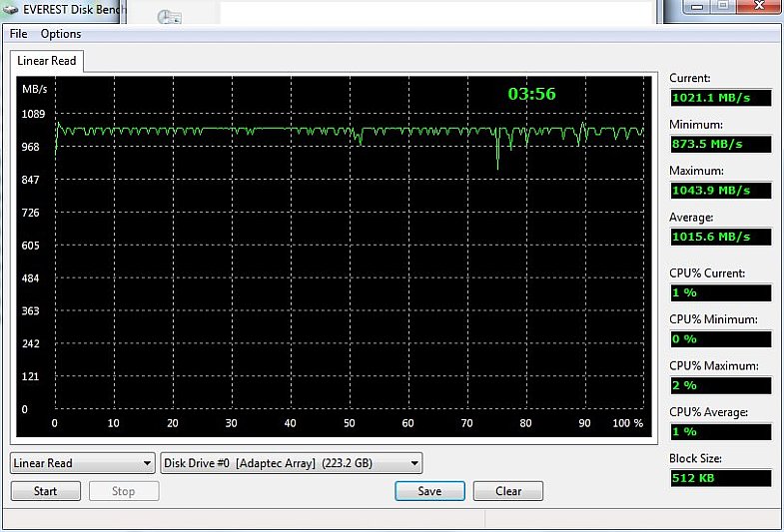Click the CPU% Maximum 2 % value
The image size is (784, 532).
[x=721, y=385]
